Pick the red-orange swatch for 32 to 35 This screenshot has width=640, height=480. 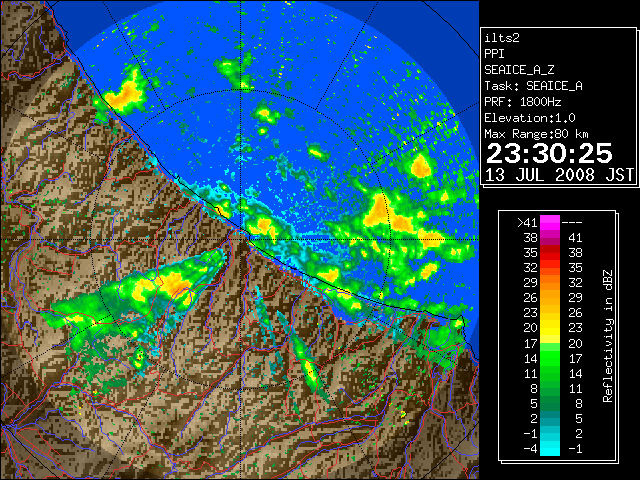click(550, 268)
